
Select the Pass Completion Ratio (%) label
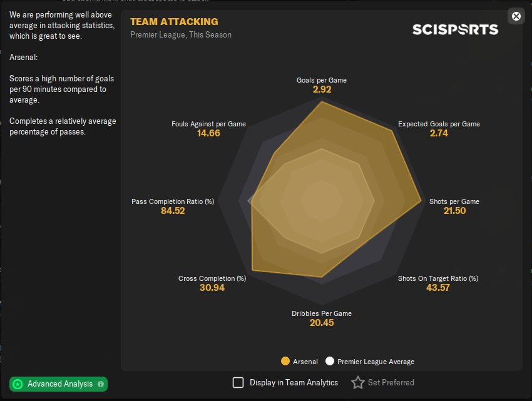pyautogui.click(x=173, y=201)
